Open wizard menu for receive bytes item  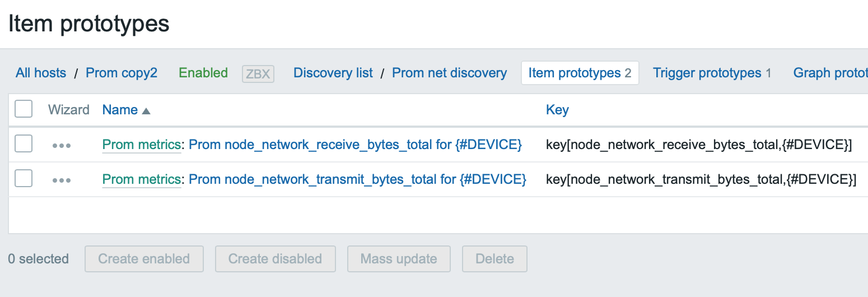(x=61, y=145)
